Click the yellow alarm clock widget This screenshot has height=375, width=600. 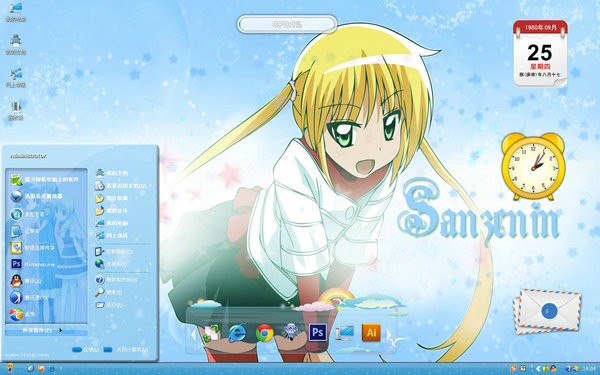(x=533, y=166)
